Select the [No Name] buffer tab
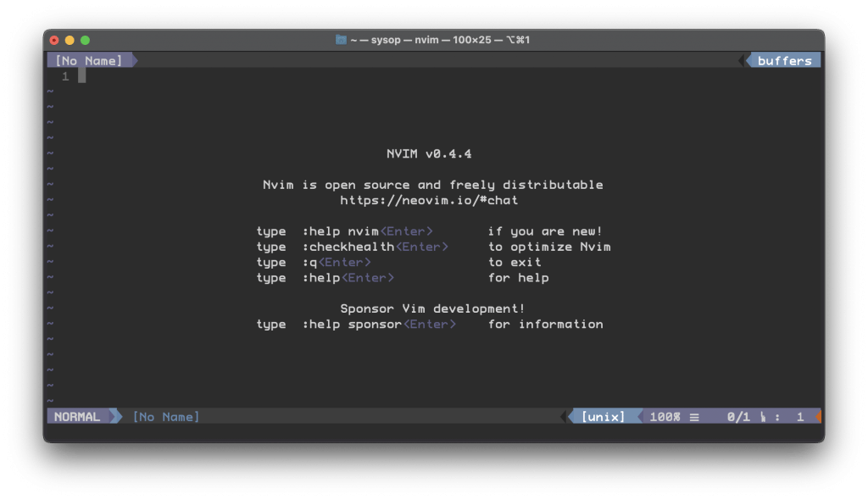Image resolution: width=868 pixels, height=500 pixels. coord(88,61)
